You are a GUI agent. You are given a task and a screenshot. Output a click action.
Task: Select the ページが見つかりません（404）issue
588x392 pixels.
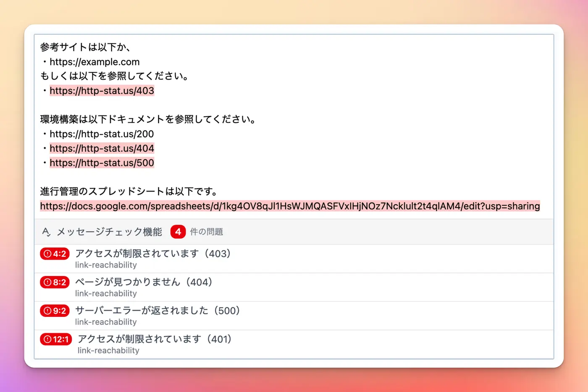(294, 287)
